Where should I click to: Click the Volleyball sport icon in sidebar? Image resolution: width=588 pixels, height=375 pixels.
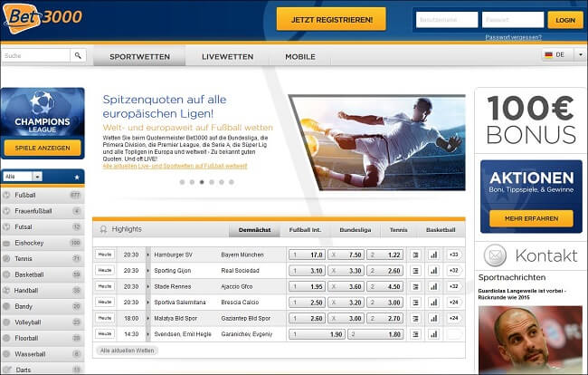click(x=6, y=322)
